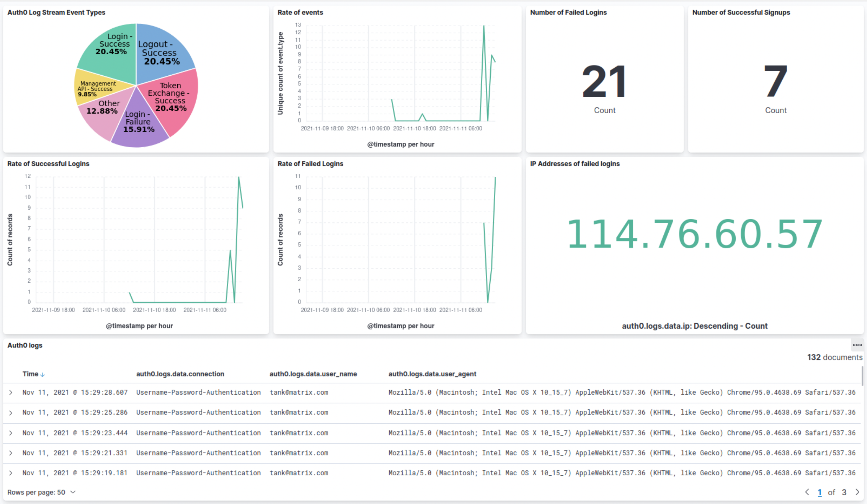
Task: Navigate to the previous page of logs
Action: pos(807,492)
